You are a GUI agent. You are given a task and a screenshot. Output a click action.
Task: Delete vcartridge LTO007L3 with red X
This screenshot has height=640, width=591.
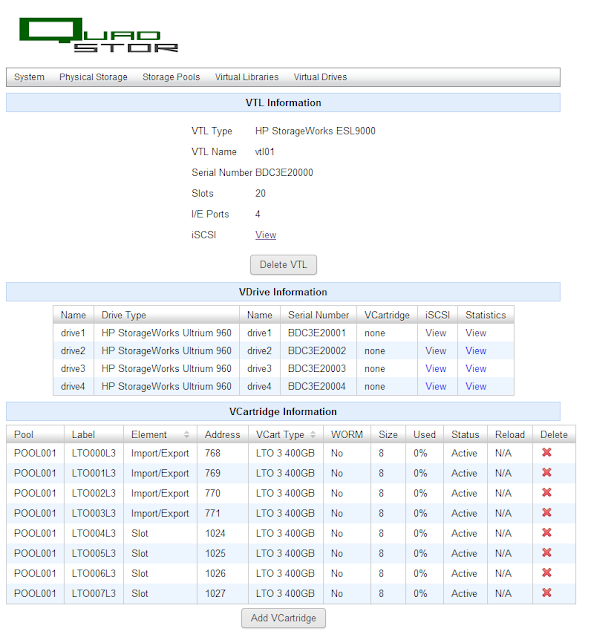point(547,592)
